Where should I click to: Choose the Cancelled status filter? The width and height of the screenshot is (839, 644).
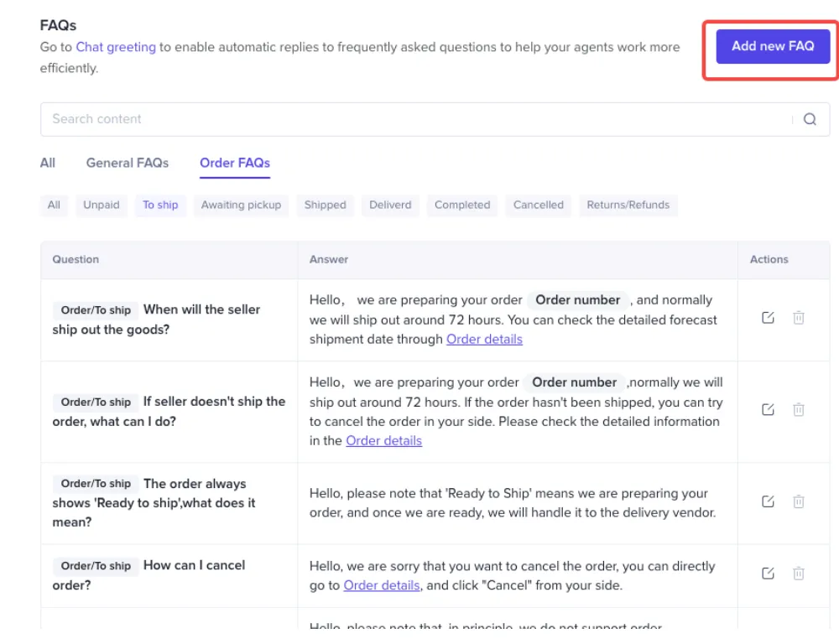(x=539, y=205)
